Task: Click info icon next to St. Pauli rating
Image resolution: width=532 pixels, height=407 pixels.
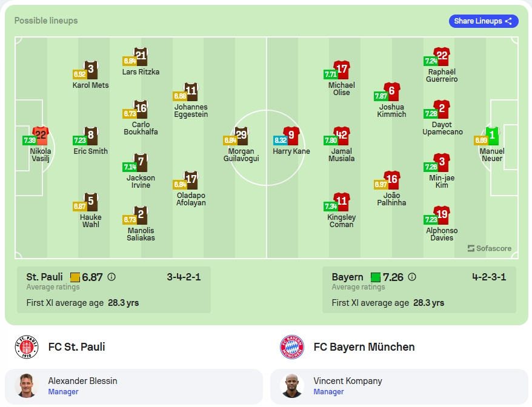Action: click(x=111, y=277)
